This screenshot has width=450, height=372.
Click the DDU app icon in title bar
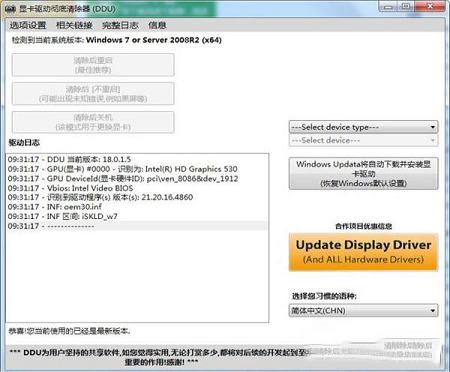click(10, 9)
